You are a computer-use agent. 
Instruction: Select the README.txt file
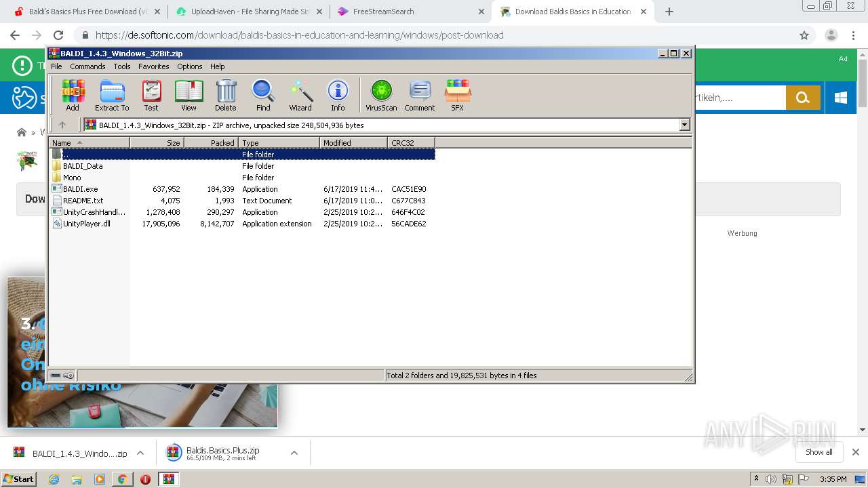(242, 200)
